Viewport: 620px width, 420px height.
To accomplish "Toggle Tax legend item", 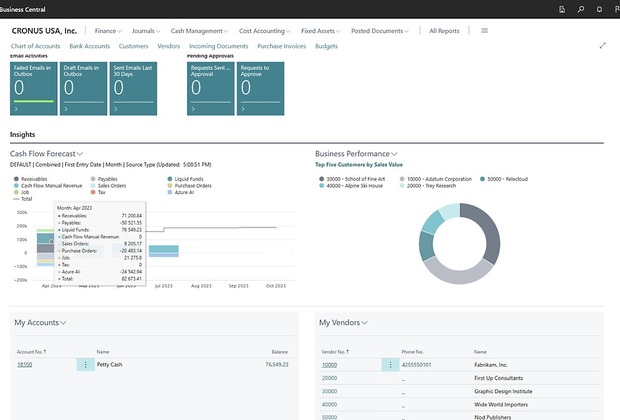I will [x=98, y=192].
